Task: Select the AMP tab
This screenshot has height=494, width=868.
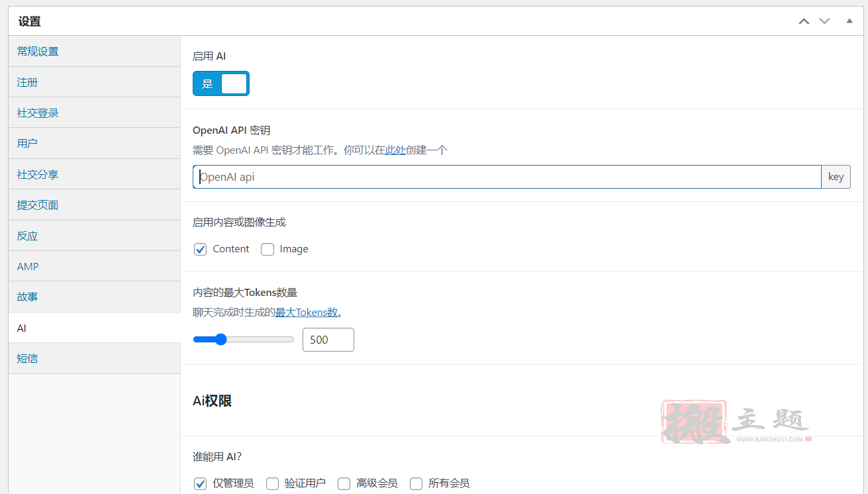Action: point(95,266)
